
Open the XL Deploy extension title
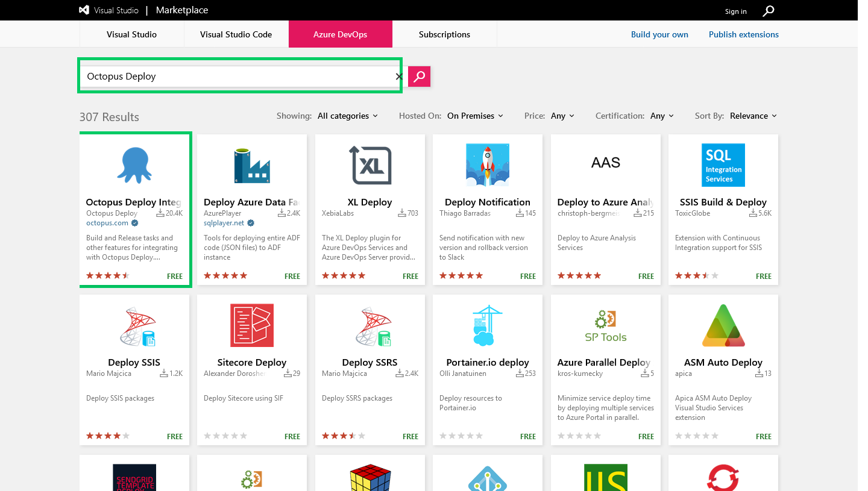point(370,202)
